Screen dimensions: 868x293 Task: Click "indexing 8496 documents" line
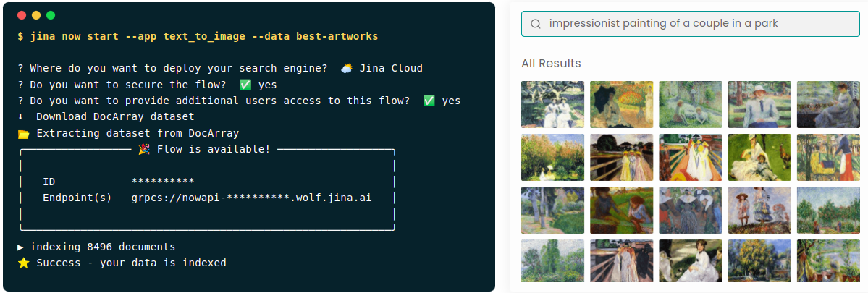(96, 247)
